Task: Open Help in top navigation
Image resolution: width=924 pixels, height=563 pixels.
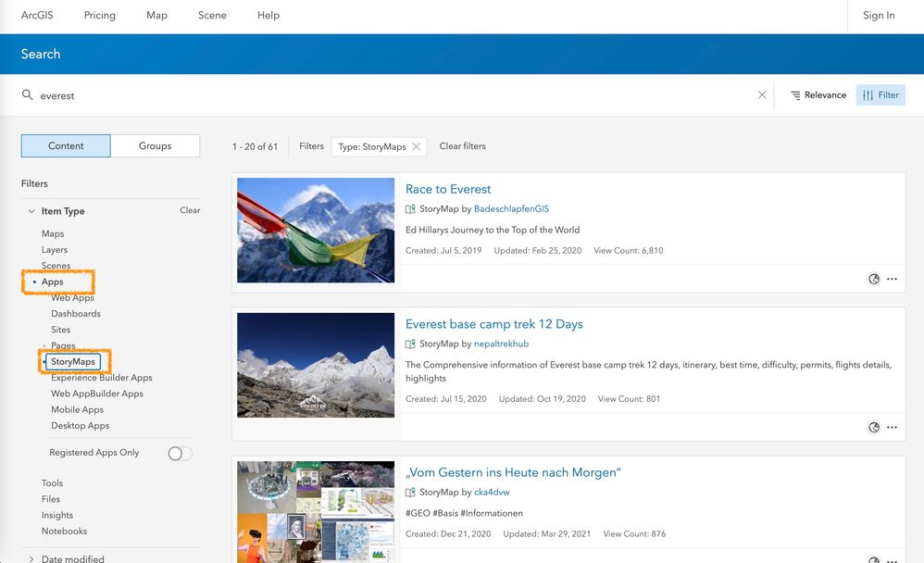Action: coord(268,16)
